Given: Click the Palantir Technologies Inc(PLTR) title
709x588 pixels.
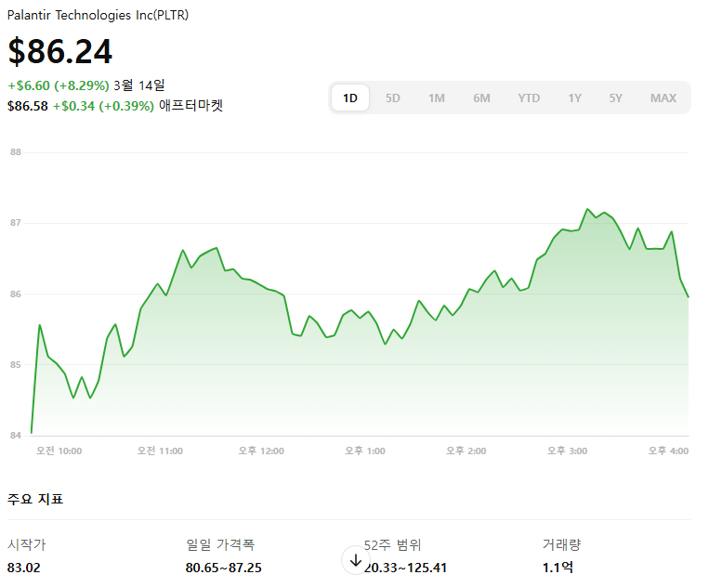Looking at the screenshot, I should [x=98, y=16].
